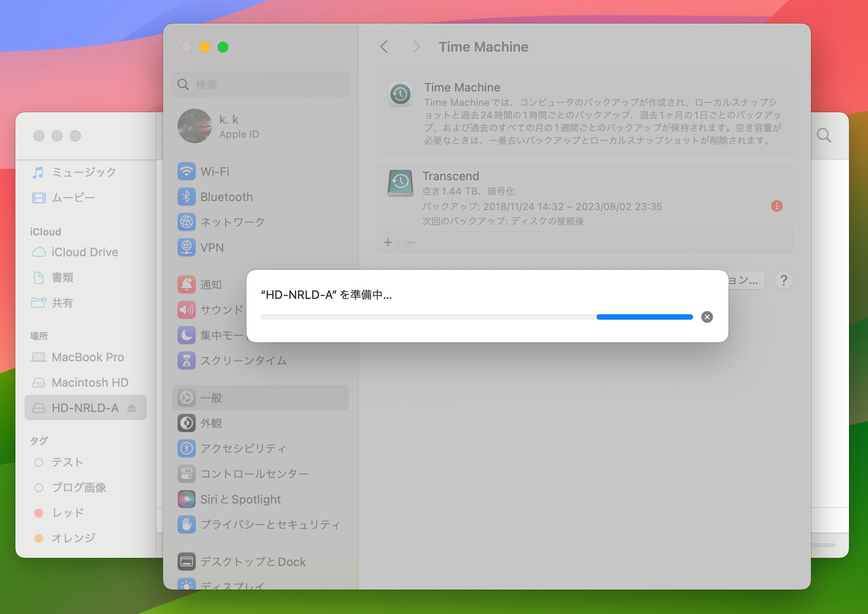Select the テスト tag in Finder
Screen dimensions: 868x614
pos(86,462)
